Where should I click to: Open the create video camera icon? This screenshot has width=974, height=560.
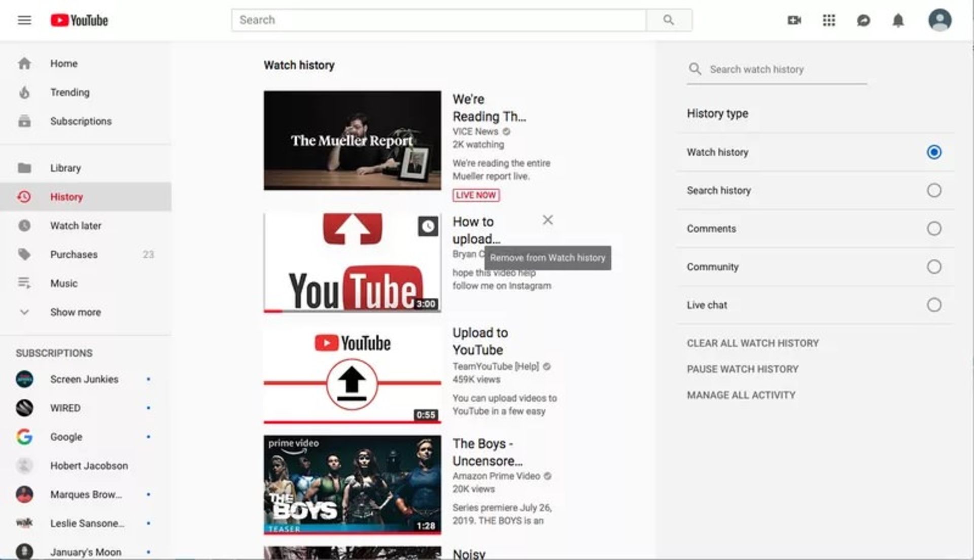pyautogui.click(x=794, y=20)
